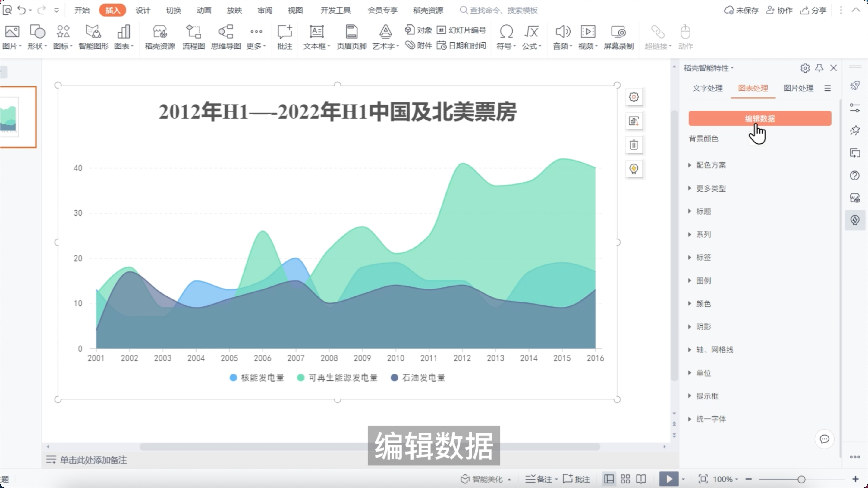Switch to the 开始 ribbon tab
Viewport: 868px width, 488px height.
tap(82, 10)
